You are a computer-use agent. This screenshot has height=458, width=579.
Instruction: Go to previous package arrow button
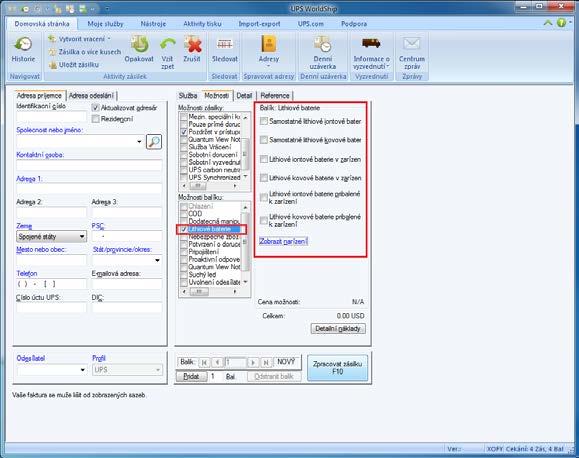point(217,363)
